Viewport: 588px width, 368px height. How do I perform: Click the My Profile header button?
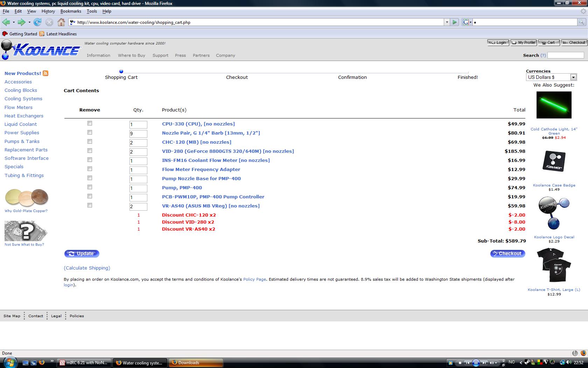[x=523, y=42]
